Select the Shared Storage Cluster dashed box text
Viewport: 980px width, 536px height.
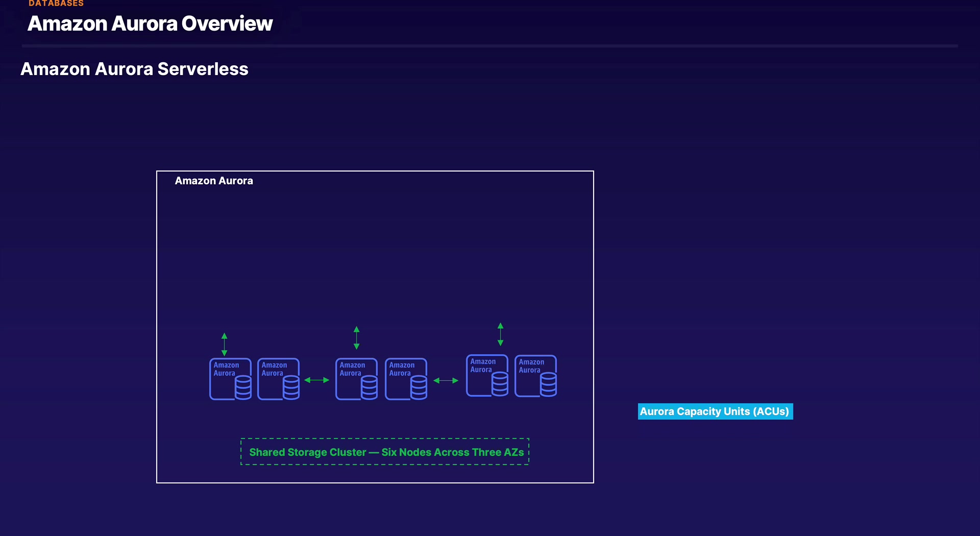(x=386, y=452)
